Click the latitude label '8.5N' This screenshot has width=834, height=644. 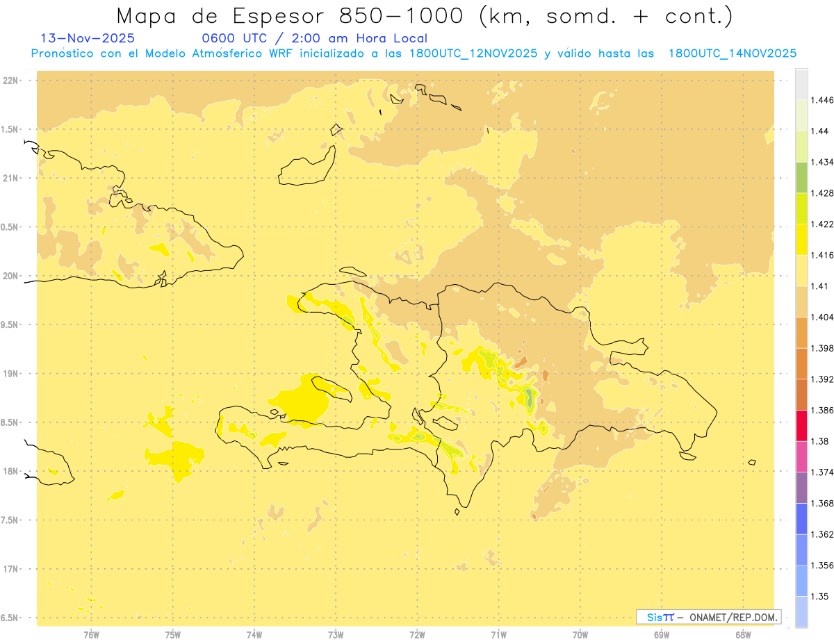tap(10, 422)
